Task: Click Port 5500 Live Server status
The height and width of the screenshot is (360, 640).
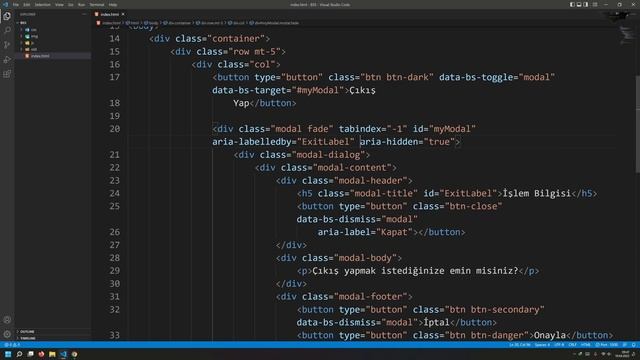Action: click(607, 345)
